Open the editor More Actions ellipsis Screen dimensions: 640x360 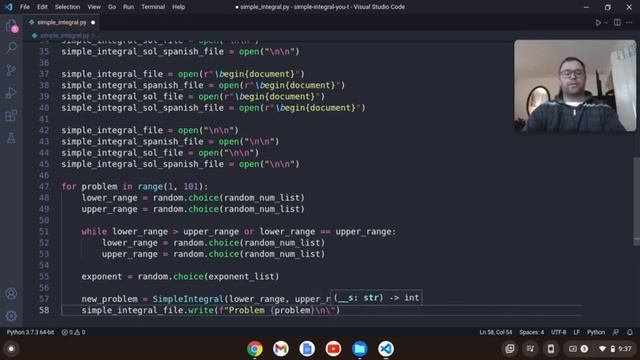point(629,22)
